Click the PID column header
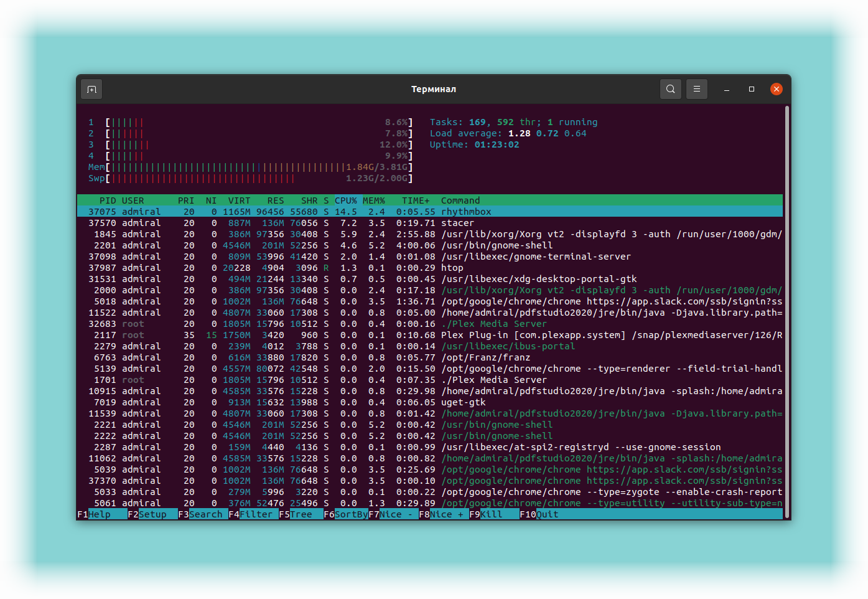Image resolution: width=868 pixels, height=599 pixels. coord(108,200)
